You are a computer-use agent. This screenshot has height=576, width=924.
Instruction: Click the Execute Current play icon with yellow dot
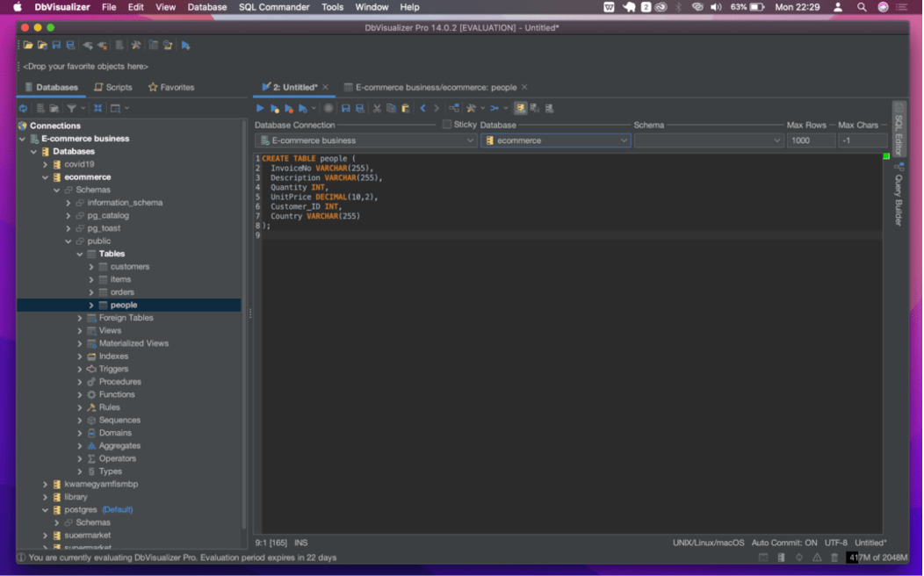(x=275, y=108)
